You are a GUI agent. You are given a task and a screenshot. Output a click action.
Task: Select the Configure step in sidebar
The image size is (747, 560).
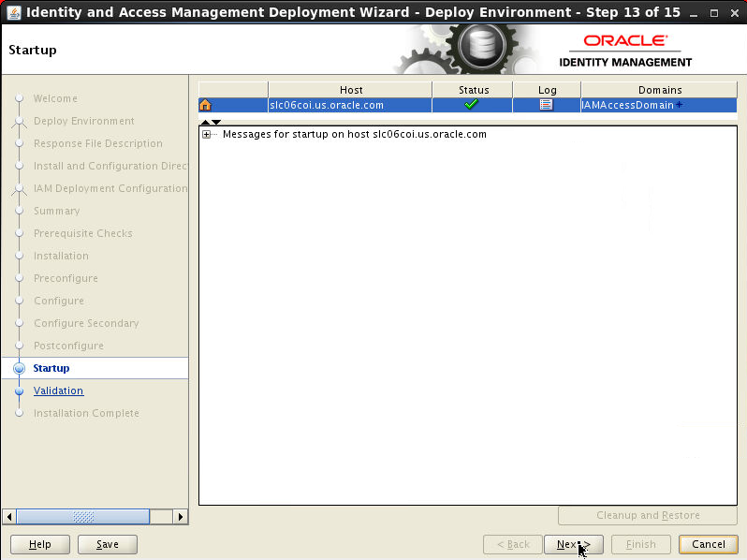coord(59,301)
